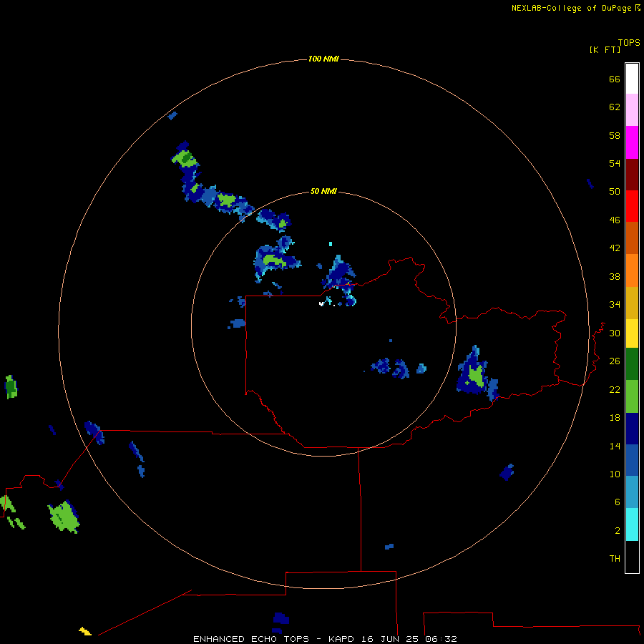Click the legend value '38'
The image size is (644, 644).
[615, 276]
